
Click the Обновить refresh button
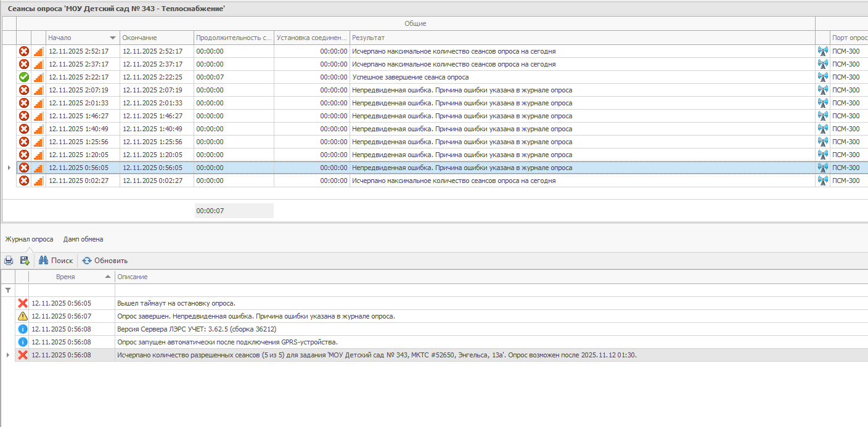click(105, 261)
